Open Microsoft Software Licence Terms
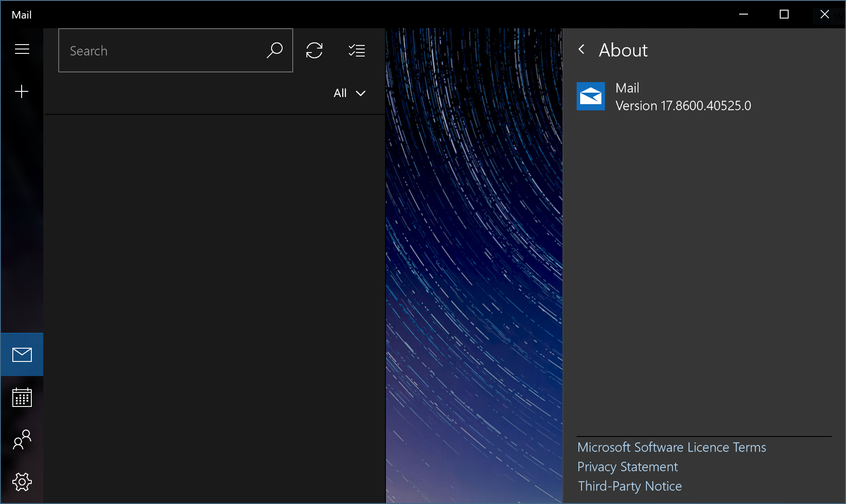This screenshot has height=504, width=846. 671,447
